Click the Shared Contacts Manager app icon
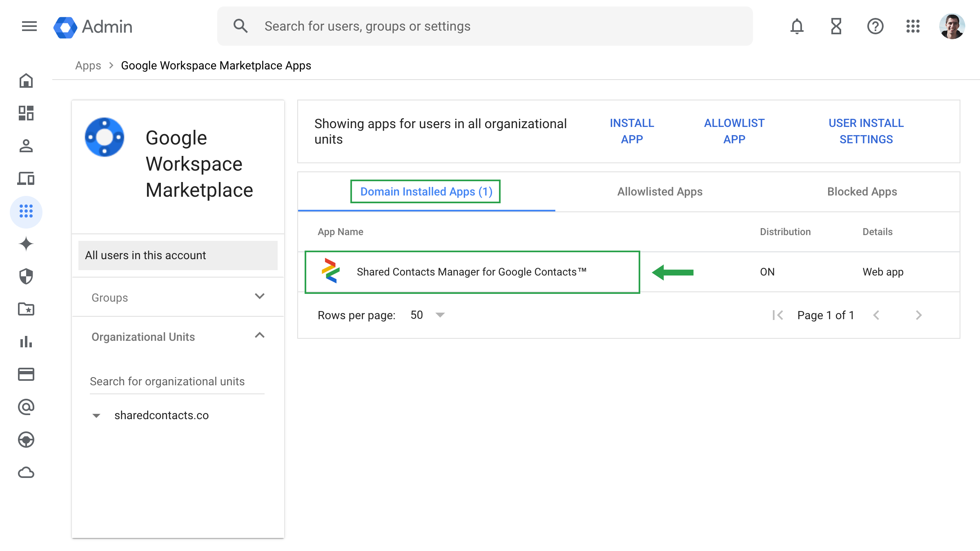Viewport: 980px width, 551px height. (331, 271)
